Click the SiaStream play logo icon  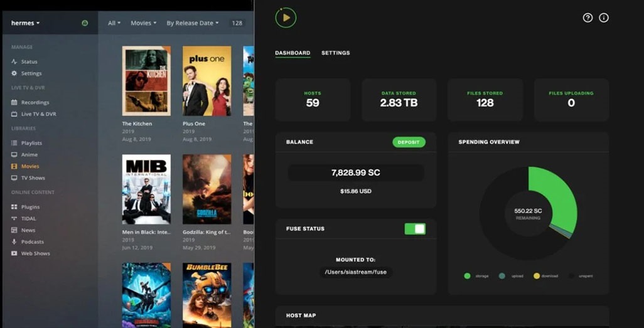[286, 18]
